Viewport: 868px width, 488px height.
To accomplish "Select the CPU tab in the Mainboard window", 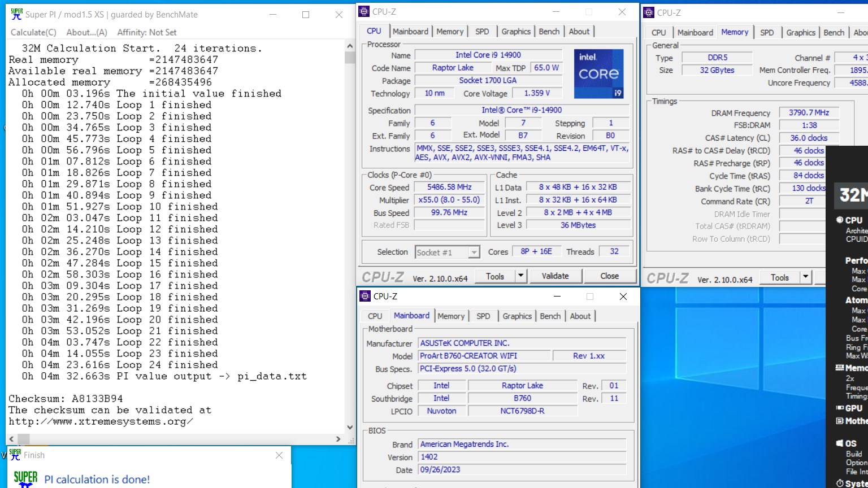I will (x=375, y=316).
